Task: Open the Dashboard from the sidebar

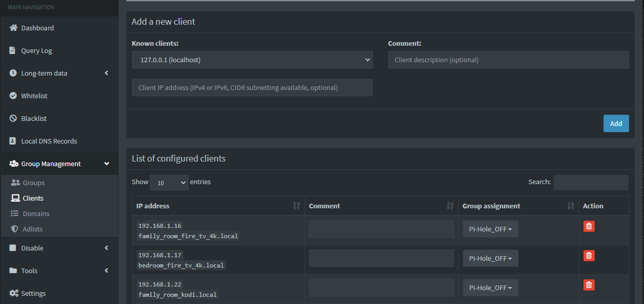Action: (37, 28)
